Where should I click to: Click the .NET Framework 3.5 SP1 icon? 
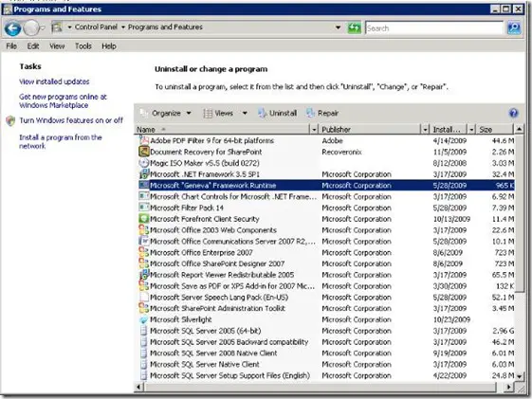pos(144,173)
